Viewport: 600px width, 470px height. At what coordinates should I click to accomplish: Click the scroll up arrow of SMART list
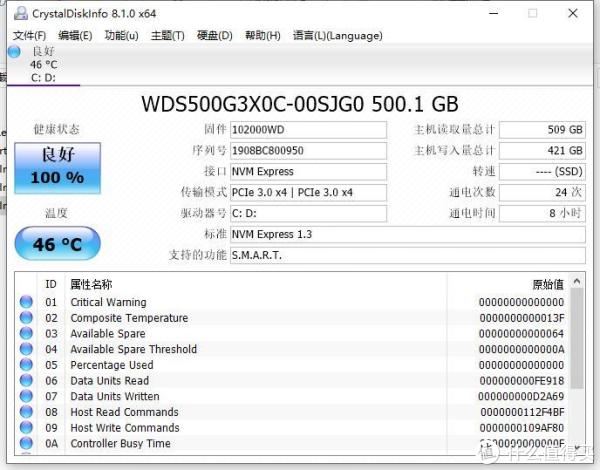[577, 282]
